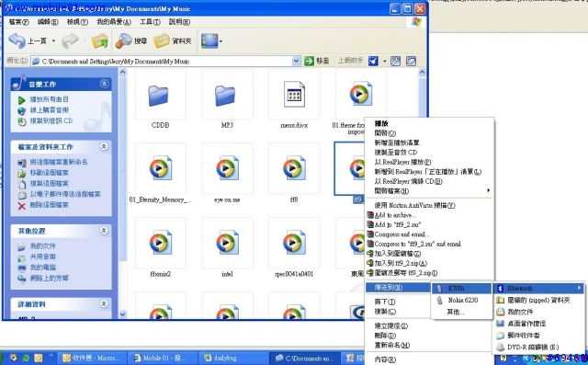Click the Windows flag logo in menu bar
Viewport: 588px width, 365px height.
[416, 22]
